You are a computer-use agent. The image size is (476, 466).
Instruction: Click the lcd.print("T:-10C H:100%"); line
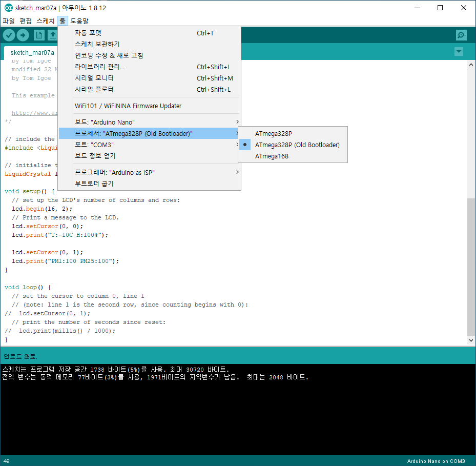[60, 235]
